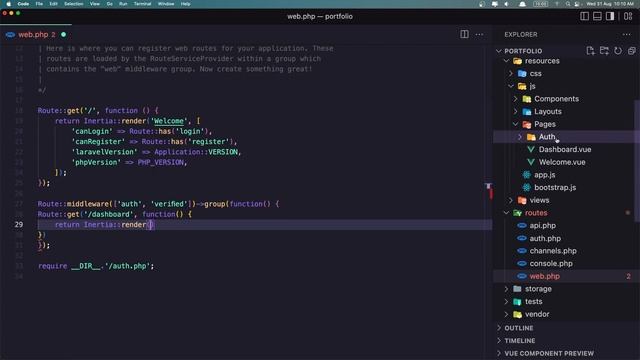Click the split editor right icon
The height and width of the screenshot is (360, 640).
[x=464, y=34]
